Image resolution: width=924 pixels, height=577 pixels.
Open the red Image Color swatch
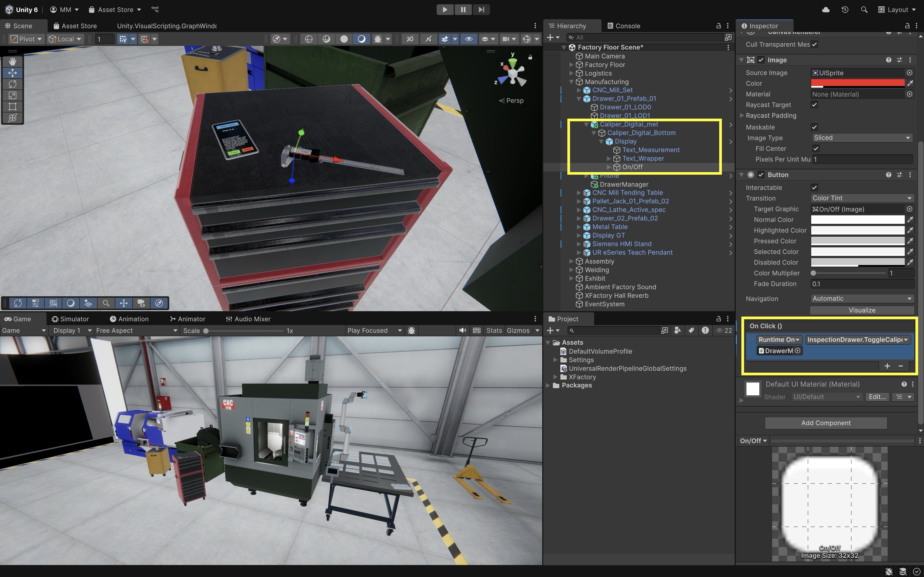coord(857,83)
